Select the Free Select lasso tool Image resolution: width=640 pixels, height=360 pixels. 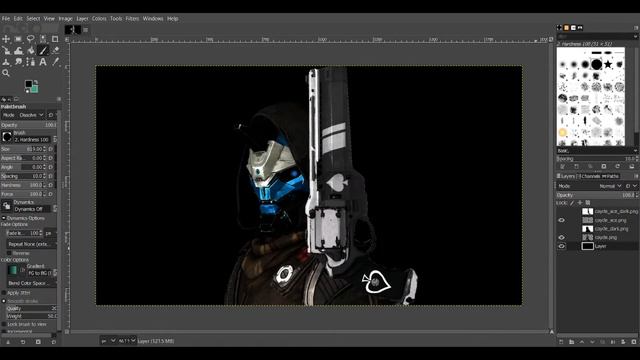pyautogui.click(x=31, y=39)
